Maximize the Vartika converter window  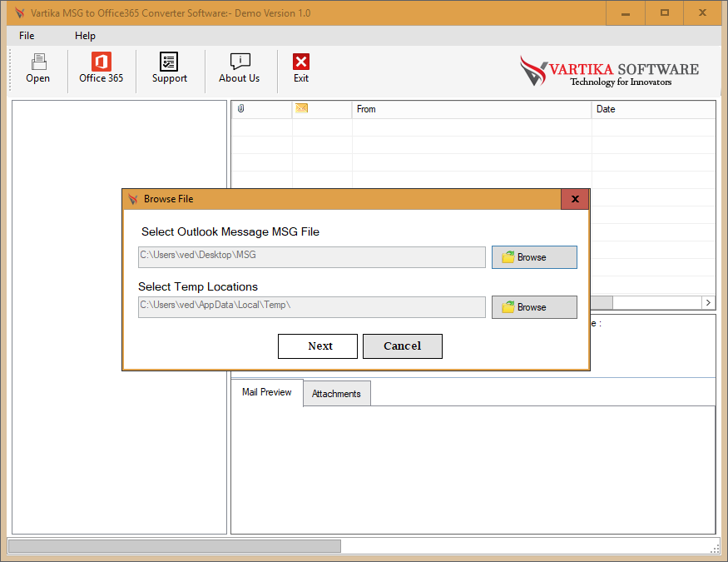pyautogui.click(x=665, y=13)
